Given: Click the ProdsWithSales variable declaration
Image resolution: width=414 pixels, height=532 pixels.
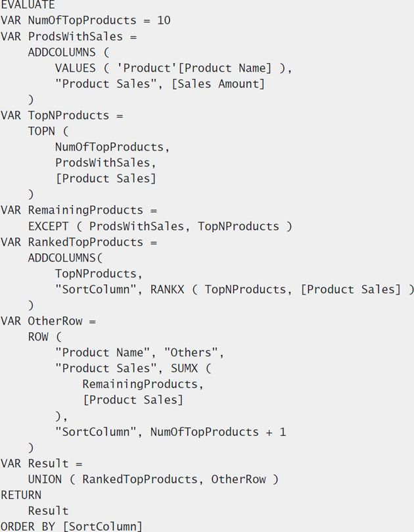Looking at the screenshot, I should point(76,36).
